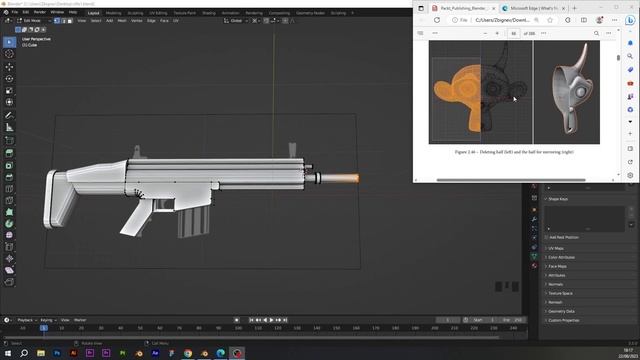Select the Loop Cut tool

point(9,189)
